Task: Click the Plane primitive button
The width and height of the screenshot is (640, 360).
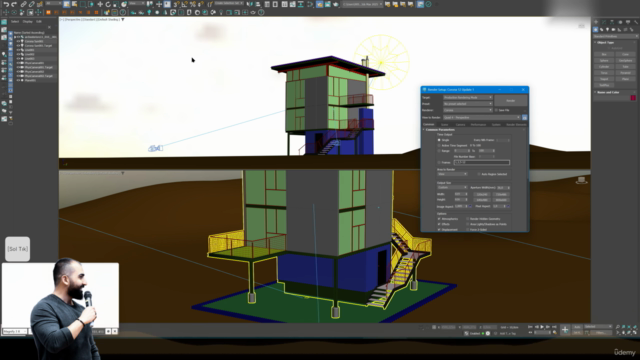Action: [x=625, y=79]
